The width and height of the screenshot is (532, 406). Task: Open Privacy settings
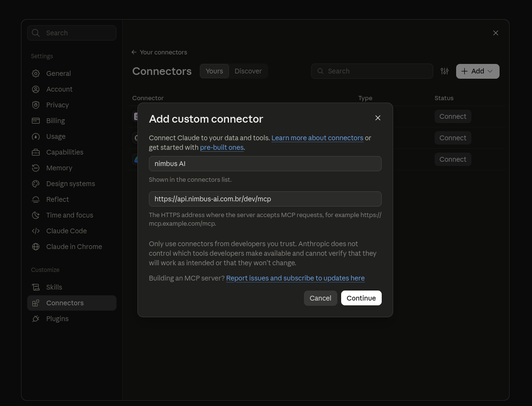coord(72,105)
